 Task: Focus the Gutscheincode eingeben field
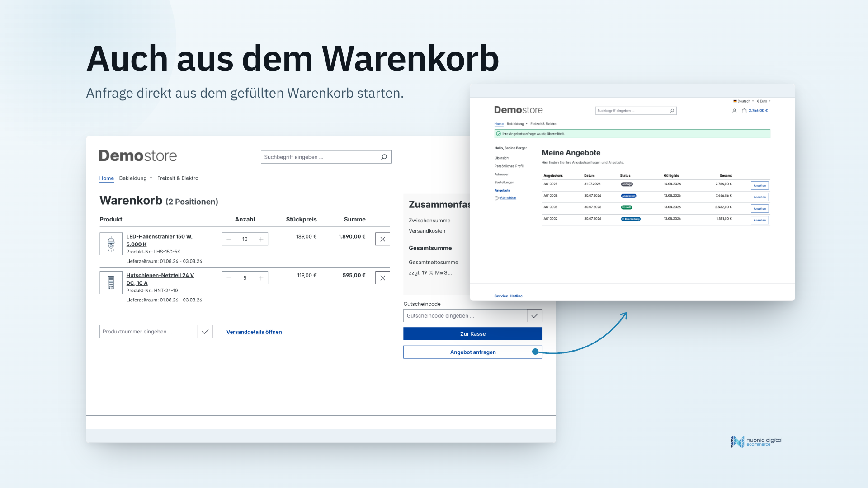click(465, 316)
